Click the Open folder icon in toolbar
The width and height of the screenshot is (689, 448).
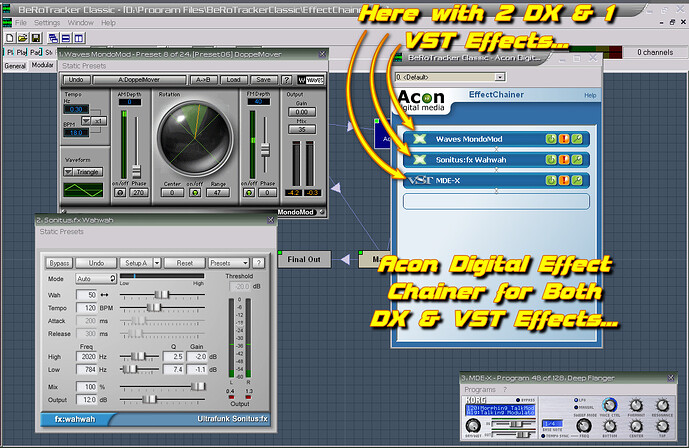coord(21,36)
